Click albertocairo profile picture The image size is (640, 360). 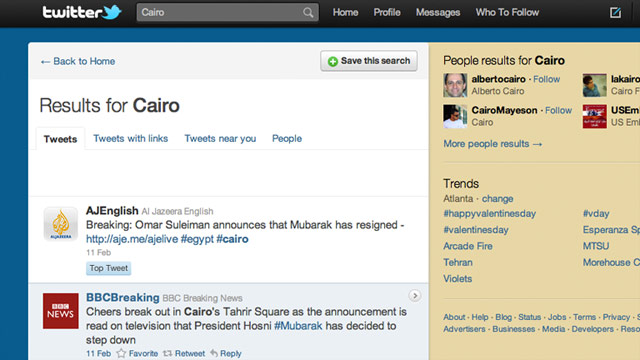point(455,85)
